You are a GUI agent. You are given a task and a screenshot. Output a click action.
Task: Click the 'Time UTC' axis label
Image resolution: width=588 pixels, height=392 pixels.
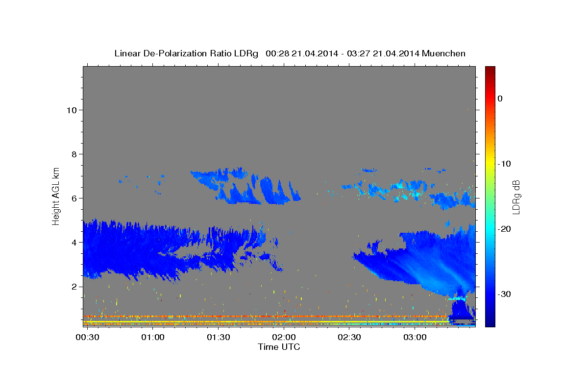(x=279, y=347)
